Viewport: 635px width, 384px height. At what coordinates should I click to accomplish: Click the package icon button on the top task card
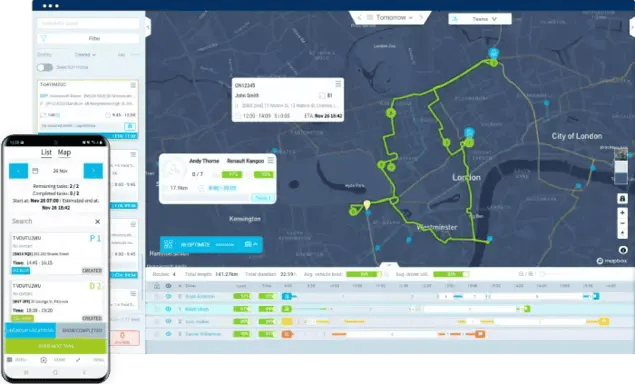pyautogui.click(x=130, y=126)
